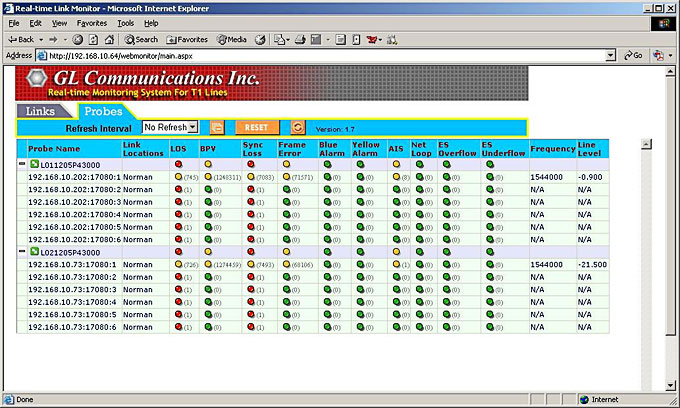The height and width of the screenshot is (408, 680).
Task: Click probe name 192.168.10.202:17080:4
Action: click(x=75, y=214)
